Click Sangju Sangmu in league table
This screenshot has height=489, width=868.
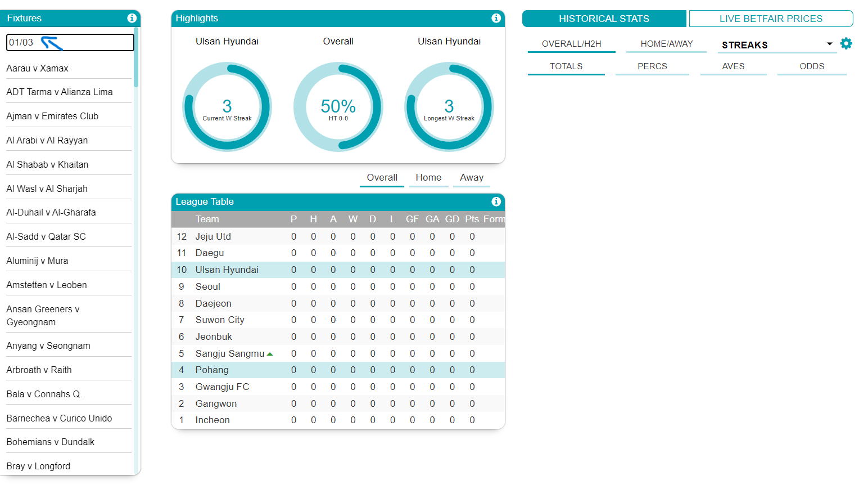230,353
